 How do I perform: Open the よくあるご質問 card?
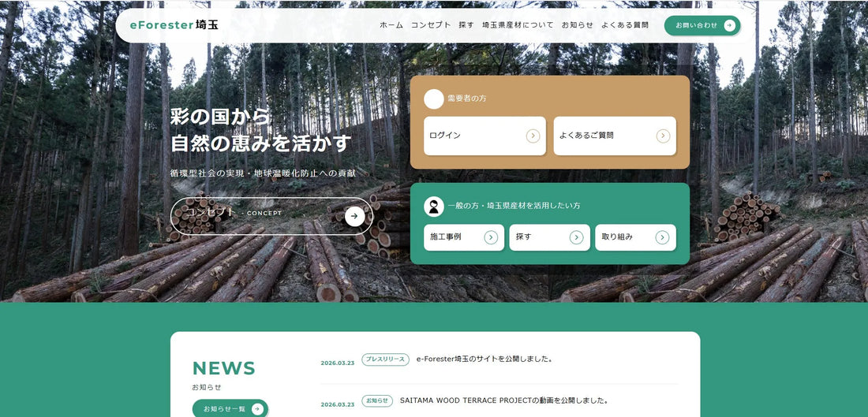[615, 136]
